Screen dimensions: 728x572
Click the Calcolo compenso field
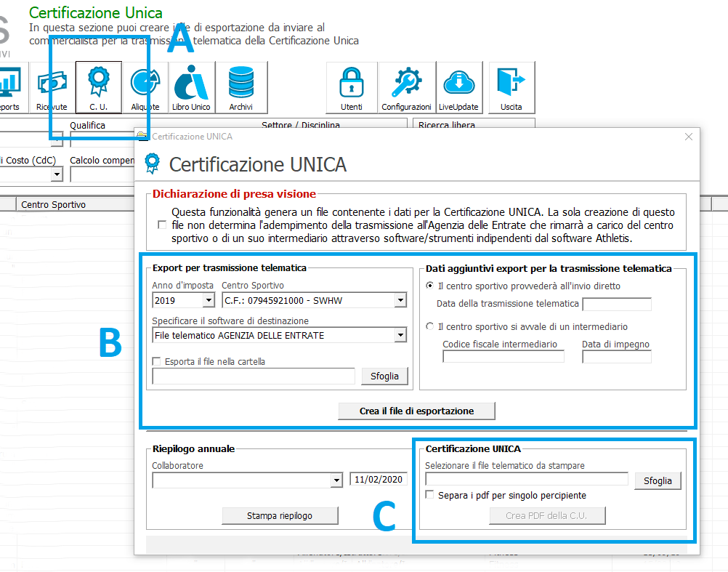pyautogui.click(x=102, y=174)
